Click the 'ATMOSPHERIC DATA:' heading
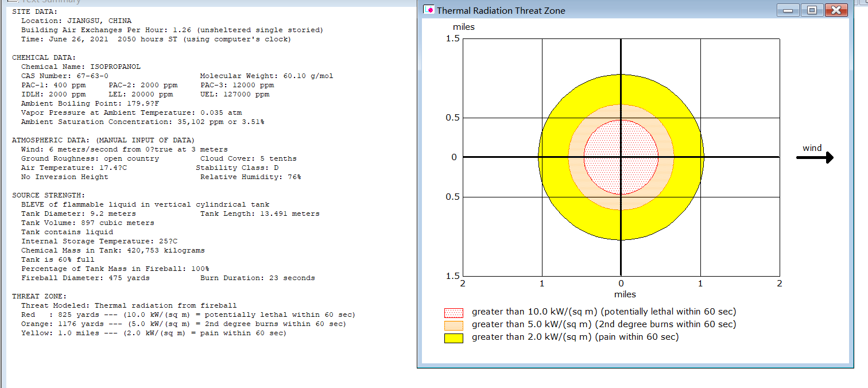Viewport: 868px width, 388px height. (103, 140)
